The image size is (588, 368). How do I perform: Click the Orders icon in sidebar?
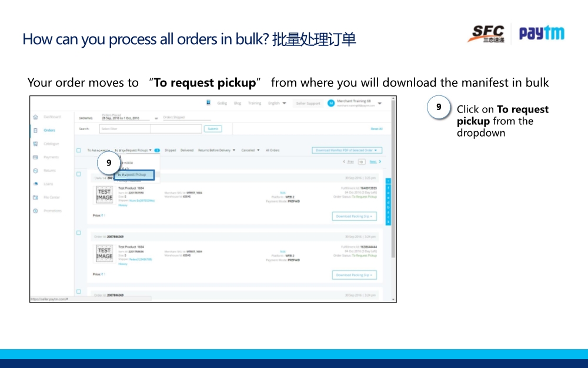[35, 130]
